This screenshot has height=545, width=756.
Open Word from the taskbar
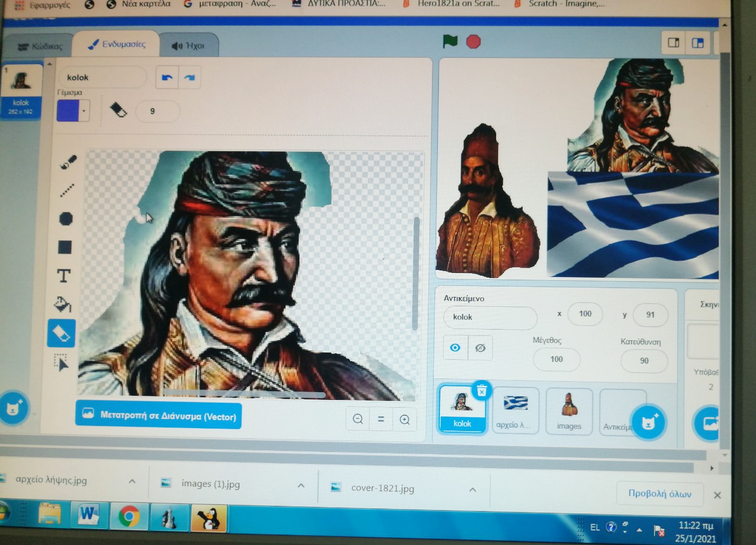(x=88, y=516)
